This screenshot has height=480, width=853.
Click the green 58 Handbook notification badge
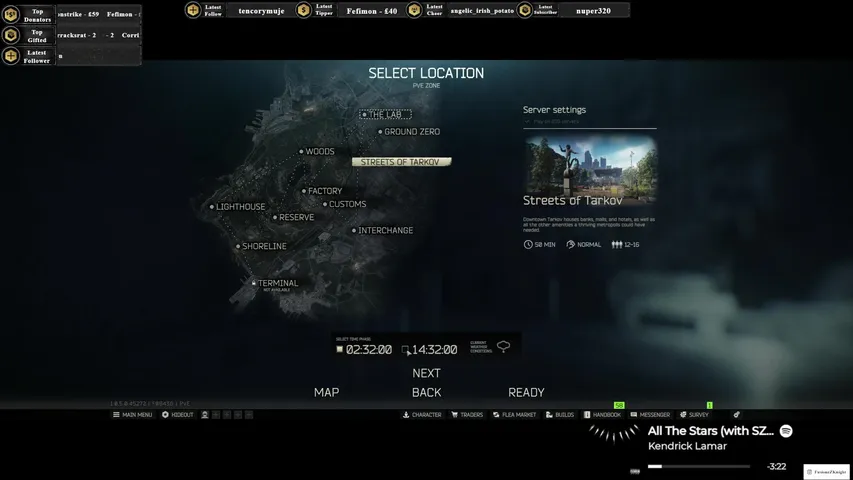(619, 405)
